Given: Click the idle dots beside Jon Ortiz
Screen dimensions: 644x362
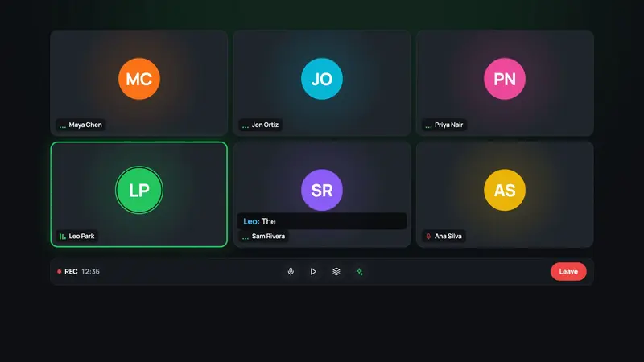Looking at the screenshot, I should (x=246, y=127).
